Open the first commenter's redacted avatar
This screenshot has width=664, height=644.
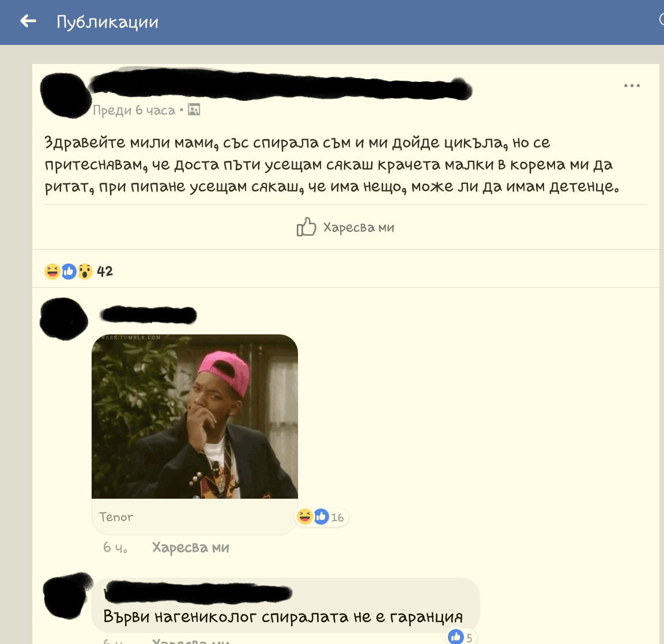click(63, 319)
